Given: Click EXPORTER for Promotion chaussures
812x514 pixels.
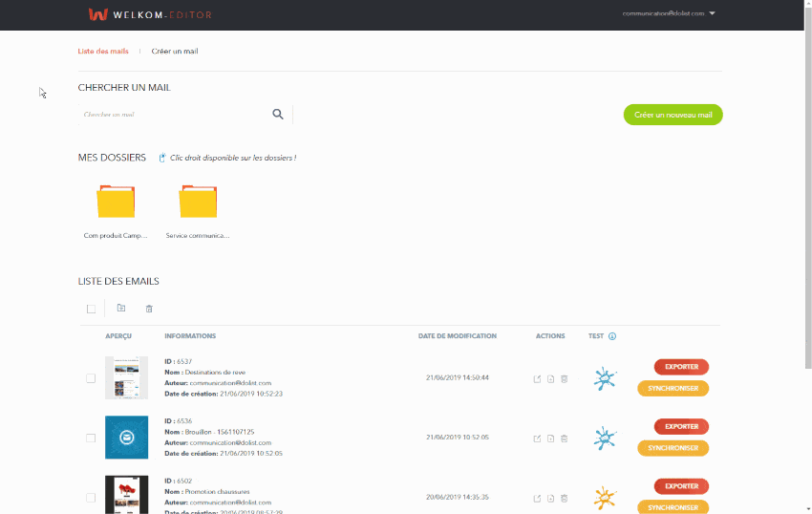Looking at the screenshot, I should click(x=681, y=486).
